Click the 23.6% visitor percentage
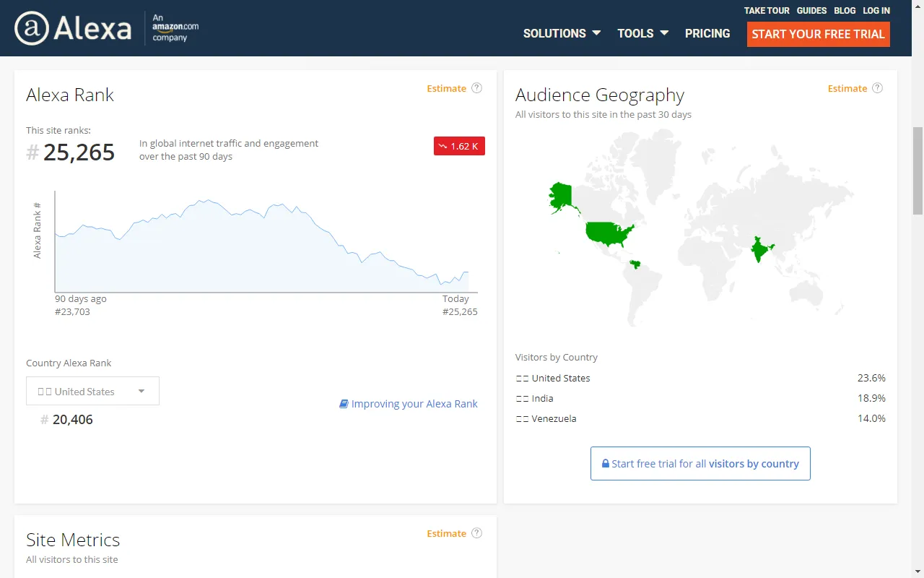The height and width of the screenshot is (578, 924). click(871, 378)
